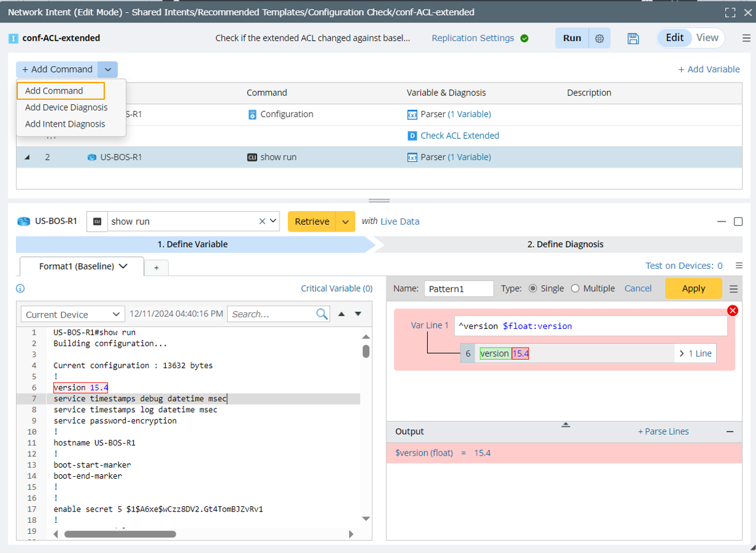Viewport: 756px width, 553px height.
Task: Click the critical variable info icon
Action: pos(20,289)
